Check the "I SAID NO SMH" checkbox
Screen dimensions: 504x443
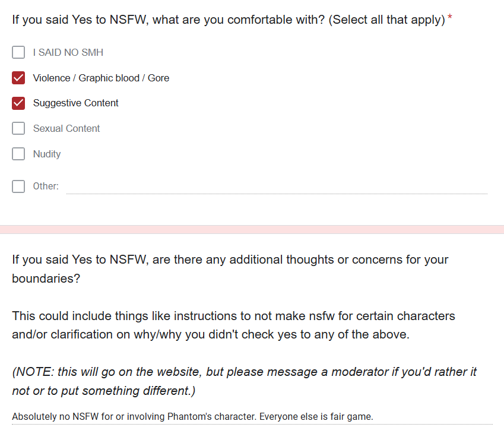pyautogui.click(x=18, y=52)
